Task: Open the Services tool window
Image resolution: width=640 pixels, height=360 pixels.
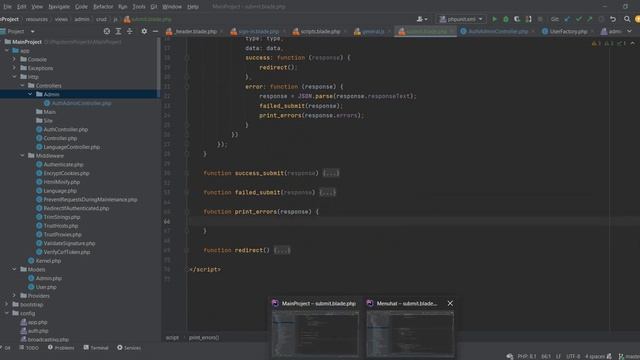Action: pyautogui.click(x=129, y=348)
